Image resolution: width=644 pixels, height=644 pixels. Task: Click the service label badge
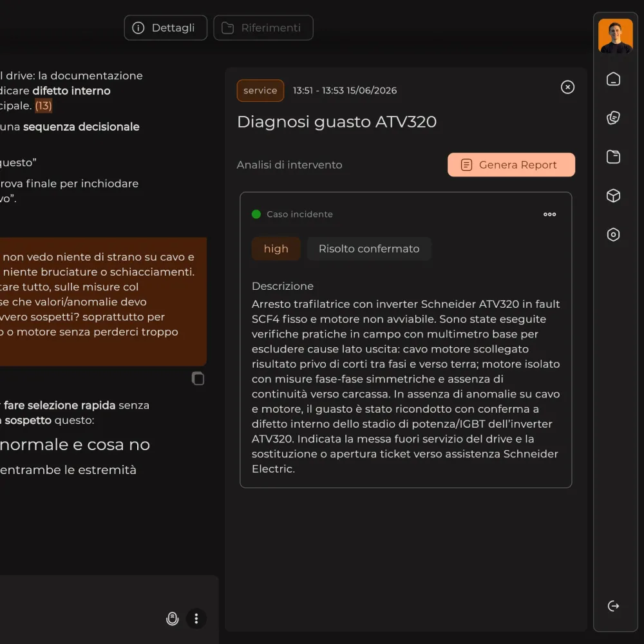click(260, 90)
